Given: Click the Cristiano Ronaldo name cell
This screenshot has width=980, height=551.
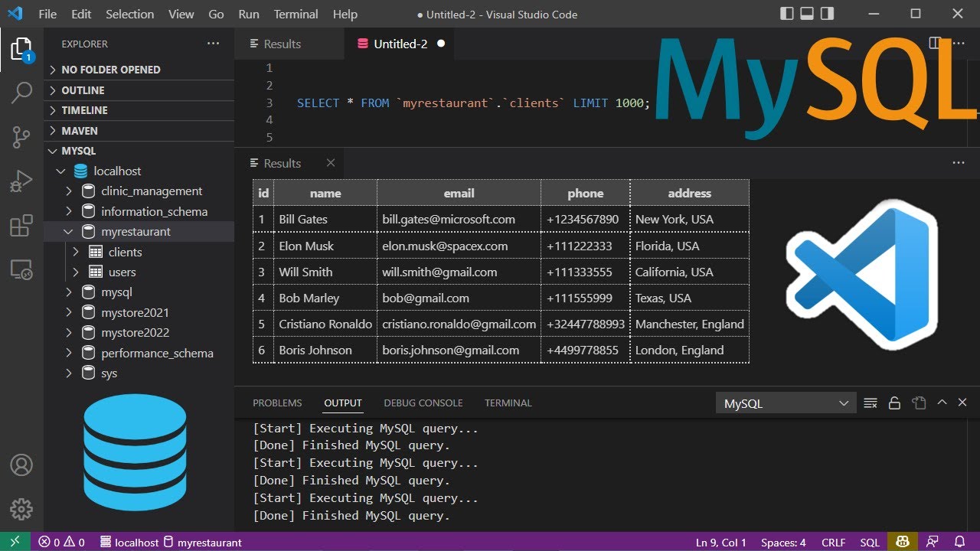Looking at the screenshot, I should click(325, 324).
